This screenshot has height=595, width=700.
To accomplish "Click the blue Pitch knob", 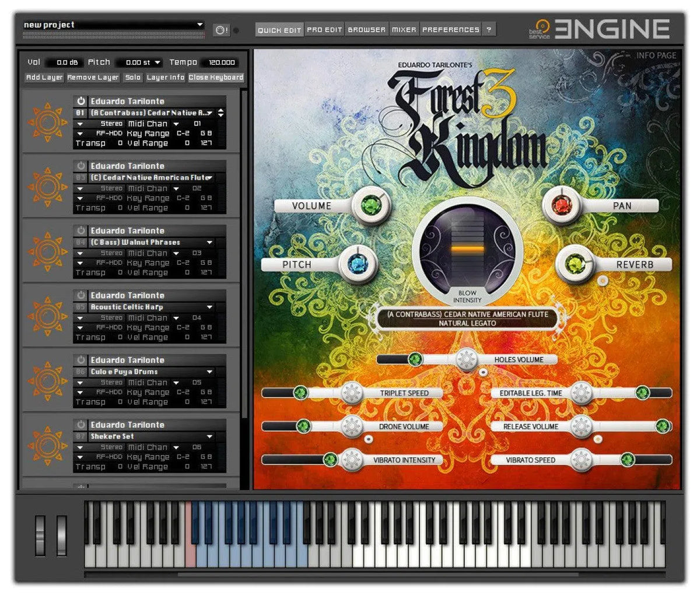I will pyautogui.click(x=357, y=264).
